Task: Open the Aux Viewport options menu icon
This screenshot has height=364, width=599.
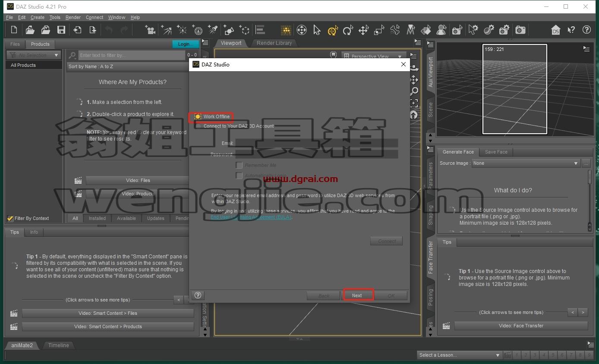Action: [586, 49]
